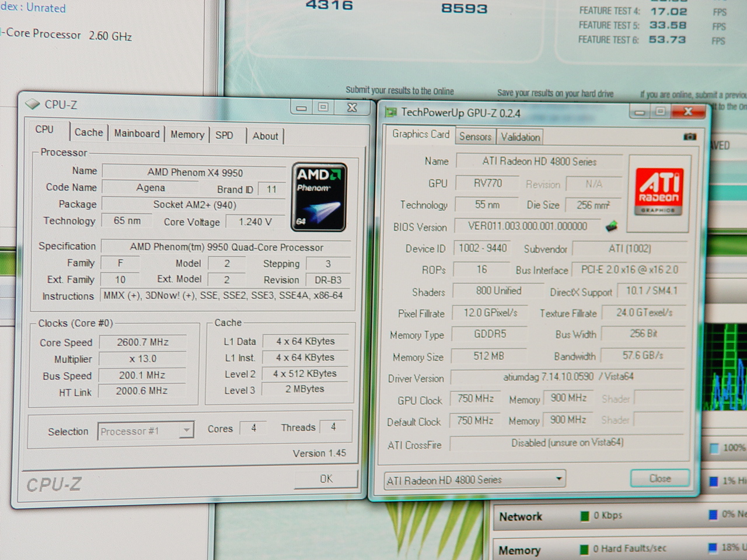Viewport: 747px width, 560px height.
Task: Click the Shaders value 800 Unified
Action: pyautogui.click(x=498, y=290)
